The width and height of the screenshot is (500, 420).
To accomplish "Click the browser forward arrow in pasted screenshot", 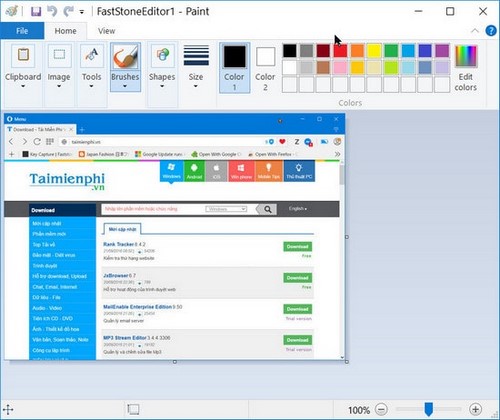I will [x=24, y=142].
